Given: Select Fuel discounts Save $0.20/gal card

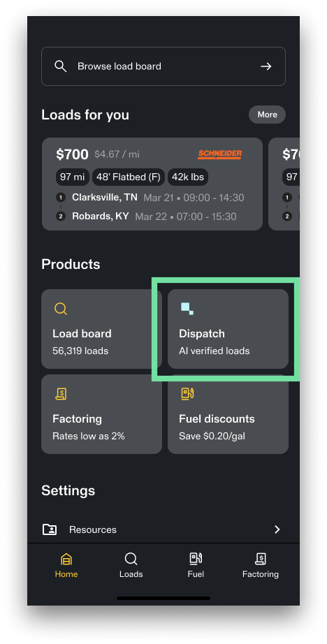Looking at the screenshot, I should [x=228, y=414].
